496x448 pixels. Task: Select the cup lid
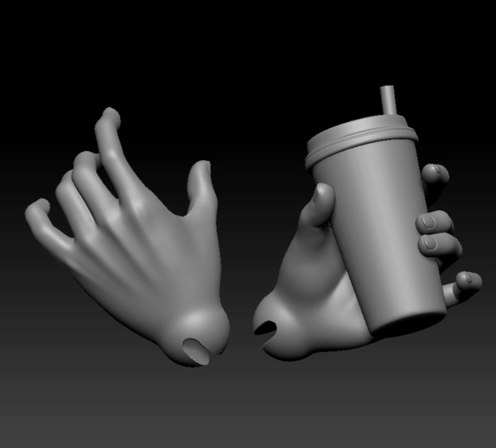361,141
